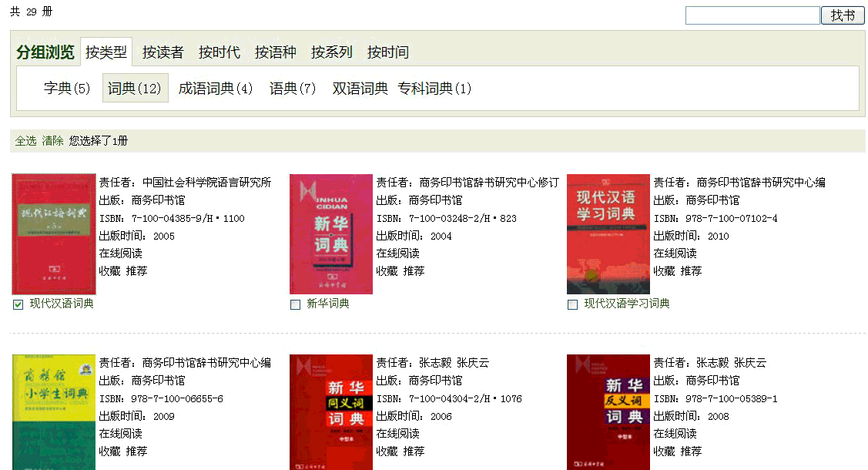868x470 pixels.
Task: Switch to the 按系列 tab
Action: point(332,52)
